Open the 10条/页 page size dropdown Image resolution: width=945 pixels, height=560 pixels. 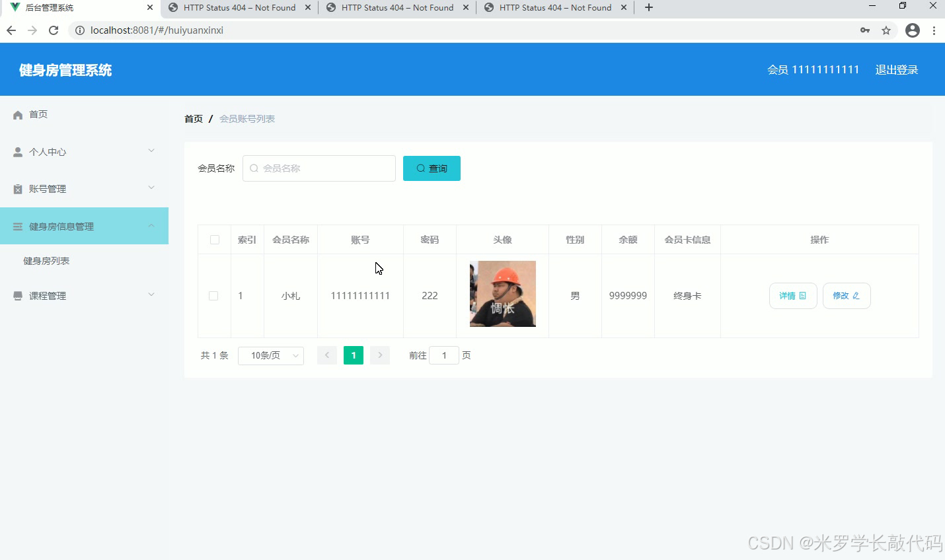coord(271,355)
